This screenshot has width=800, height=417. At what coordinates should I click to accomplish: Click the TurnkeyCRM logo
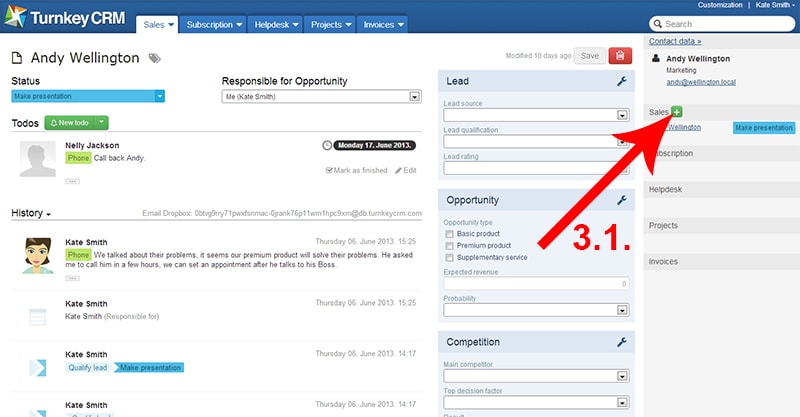tap(65, 17)
